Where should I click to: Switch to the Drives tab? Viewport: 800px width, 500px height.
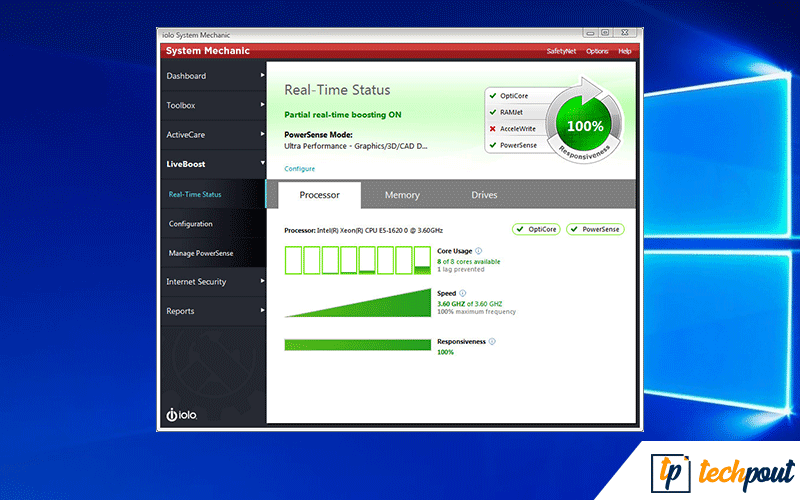484,195
